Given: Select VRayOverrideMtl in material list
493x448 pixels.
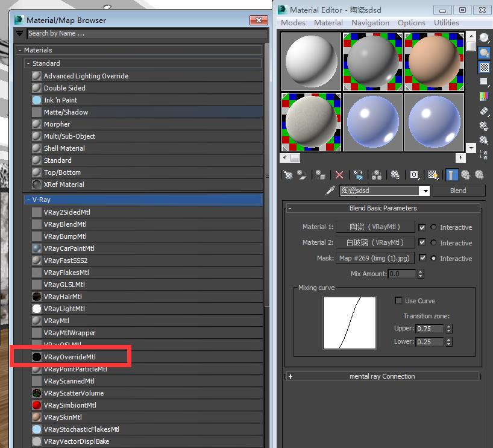Looking at the screenshot, I should 69,357.
